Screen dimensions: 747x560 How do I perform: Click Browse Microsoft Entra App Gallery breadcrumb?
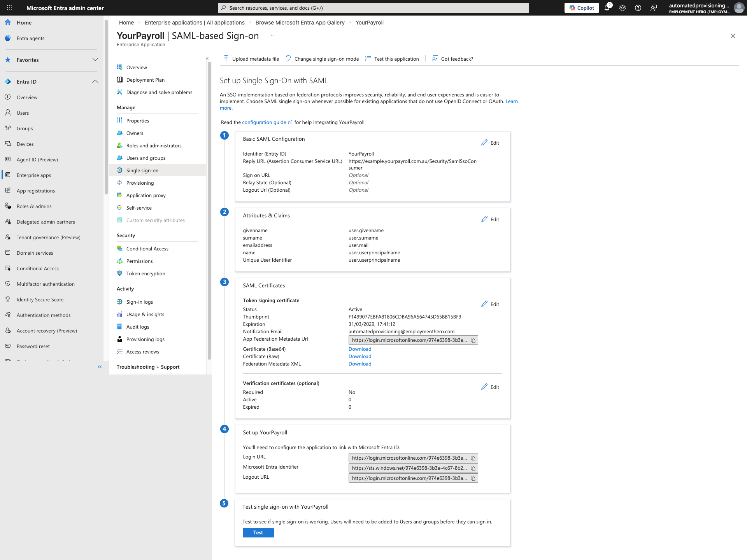(x=300, y=23)
